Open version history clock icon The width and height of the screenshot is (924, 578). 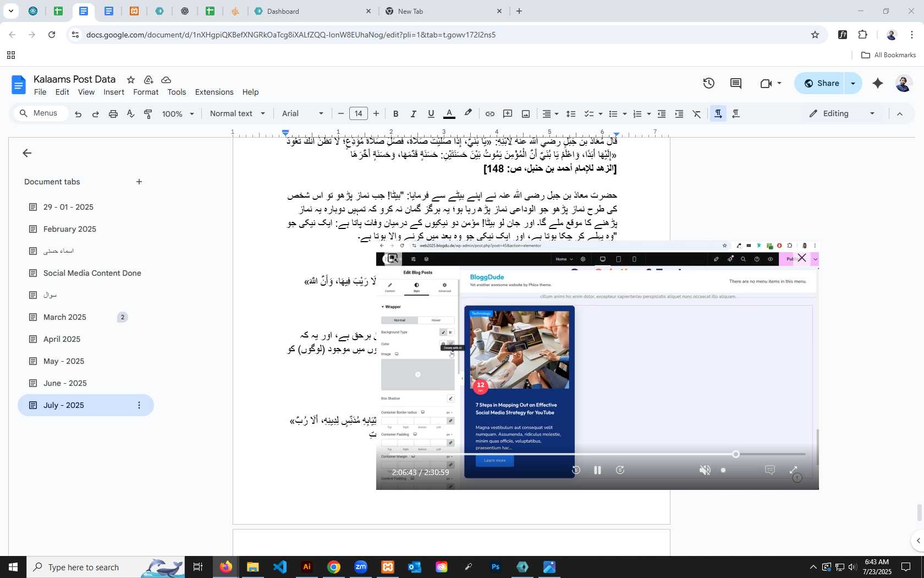[709, 83]
